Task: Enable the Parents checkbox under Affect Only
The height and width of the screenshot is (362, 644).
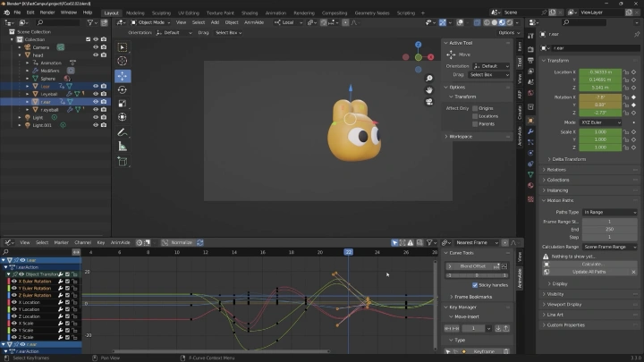Action: [475, 124]
